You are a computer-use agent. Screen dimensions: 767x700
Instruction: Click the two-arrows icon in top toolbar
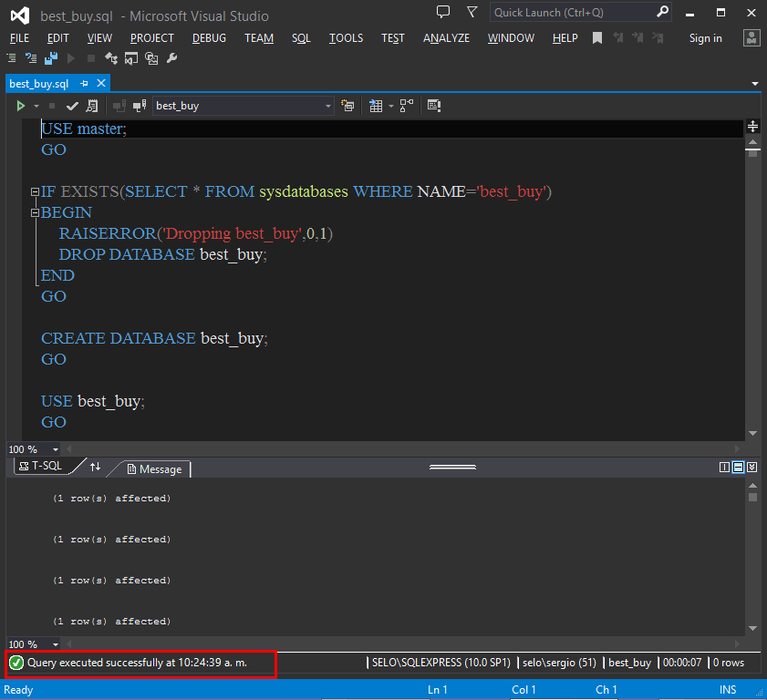pyautogui.click(x=111, y=58)
